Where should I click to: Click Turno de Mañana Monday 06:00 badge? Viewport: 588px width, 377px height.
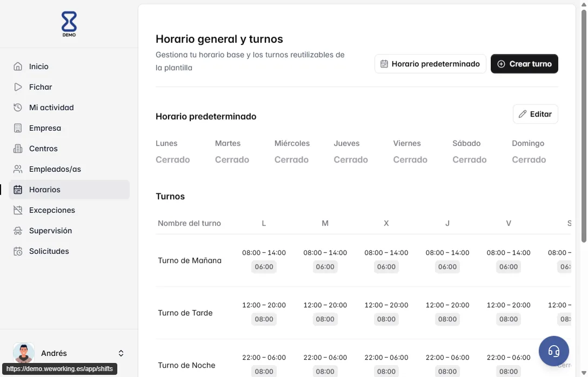[264, 267]
